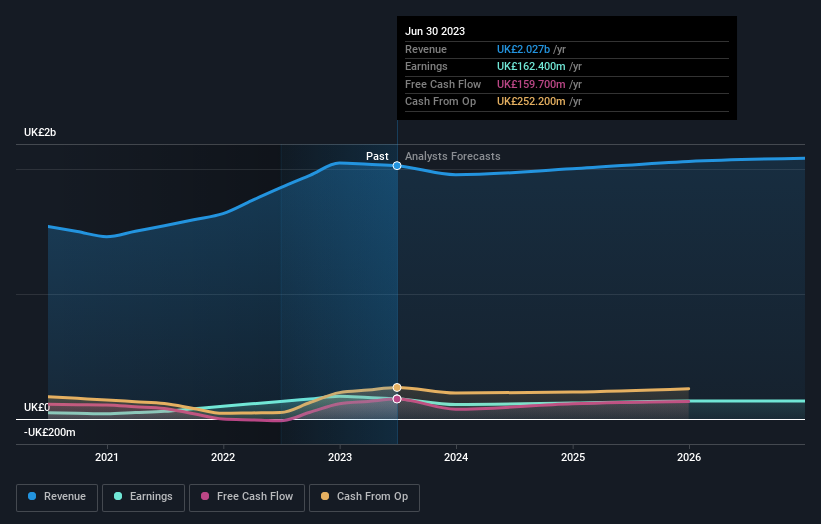Select the 2023 x-axis label
The height and width of the screenshot is (524, 821).
point(340,457)
